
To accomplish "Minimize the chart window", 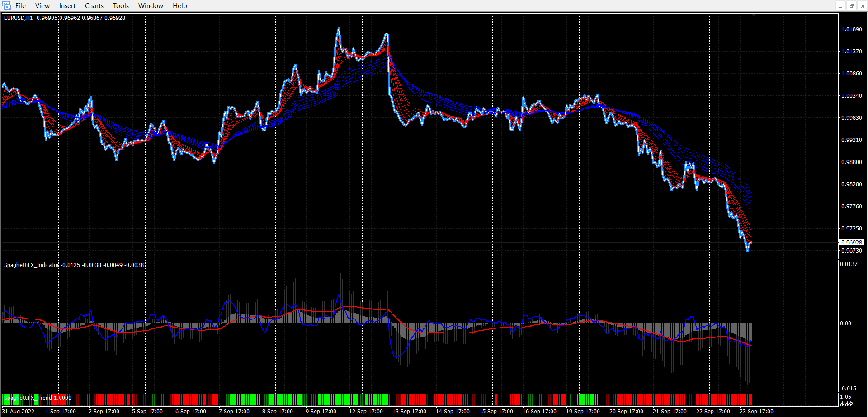I will [841, 6].
